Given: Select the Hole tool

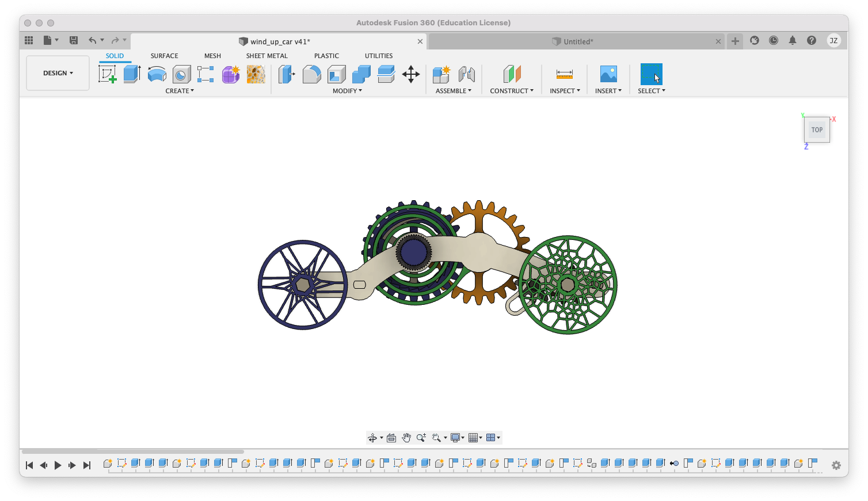Looking at the screenshot, I should pyautogui.click(x=182, y=74).
